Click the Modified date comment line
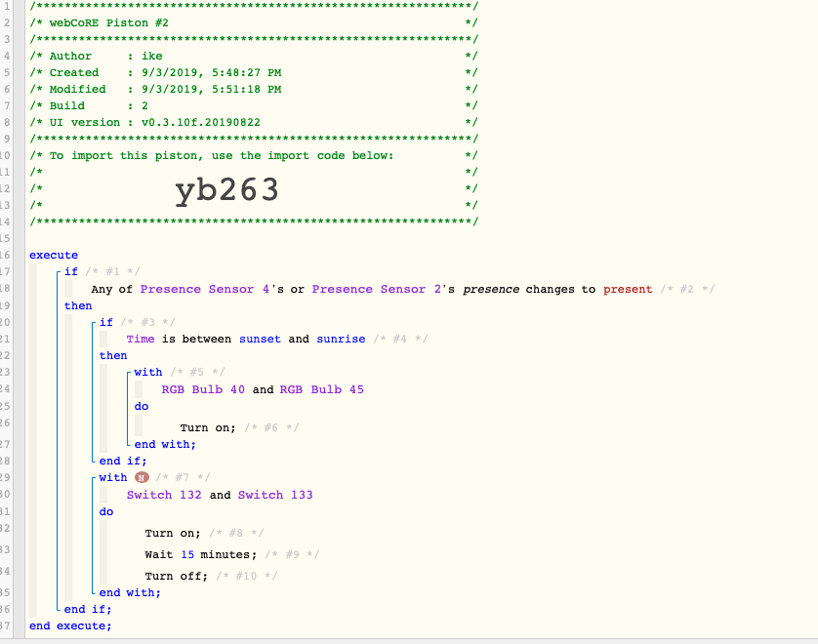The height and width of the screenshot is (644, 818). [254, 89]
